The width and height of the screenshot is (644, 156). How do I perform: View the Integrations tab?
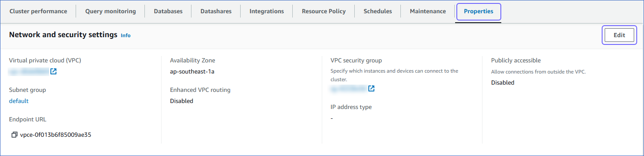coord(267,12)
